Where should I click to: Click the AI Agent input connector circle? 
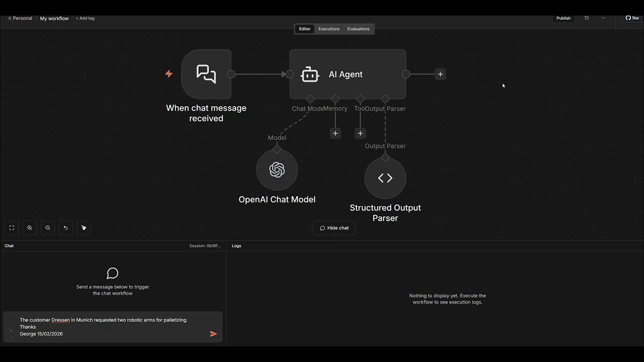(289, 74)
